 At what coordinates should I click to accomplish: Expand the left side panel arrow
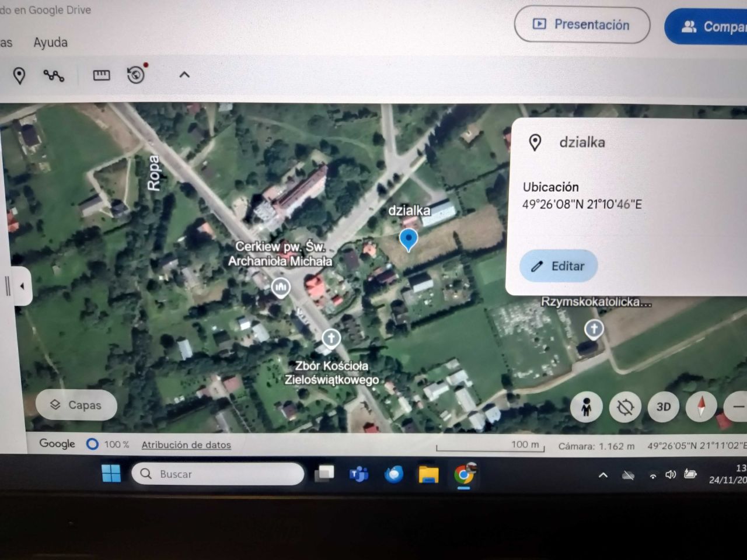tap(22, 286)
